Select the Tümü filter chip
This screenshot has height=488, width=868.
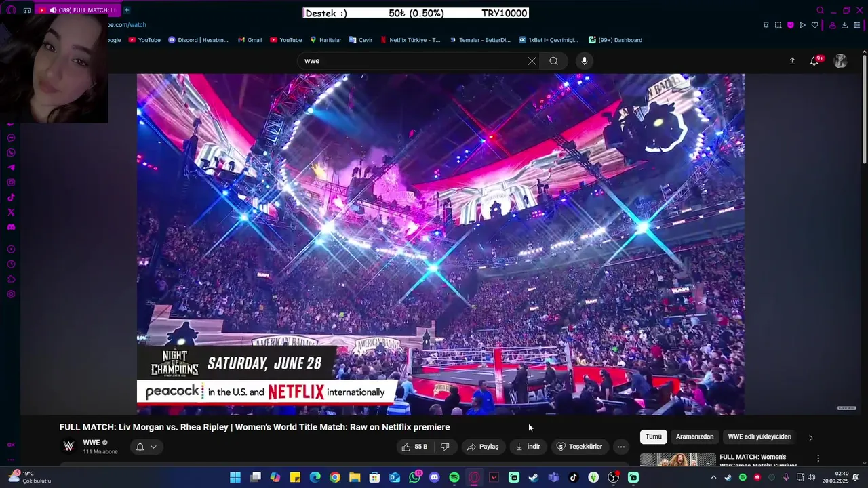coord(654,437)
